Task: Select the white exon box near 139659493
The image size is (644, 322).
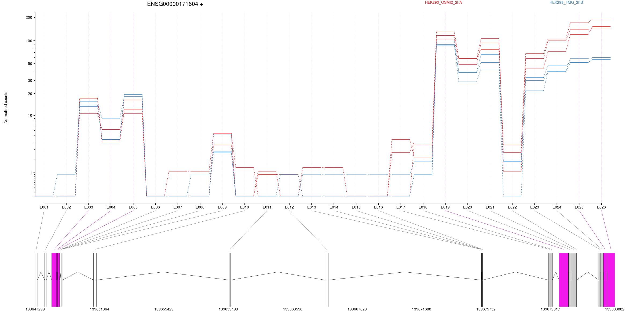Action: click(x=230, y=280)
